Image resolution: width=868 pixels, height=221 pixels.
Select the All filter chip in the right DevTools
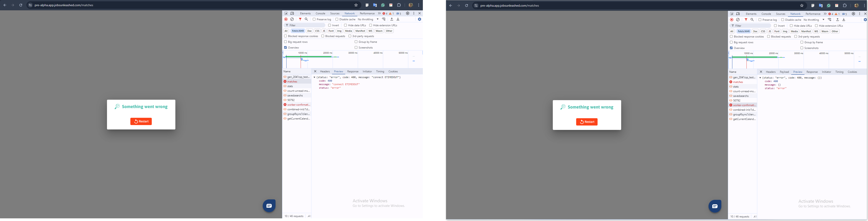click(x=732, y=31)
